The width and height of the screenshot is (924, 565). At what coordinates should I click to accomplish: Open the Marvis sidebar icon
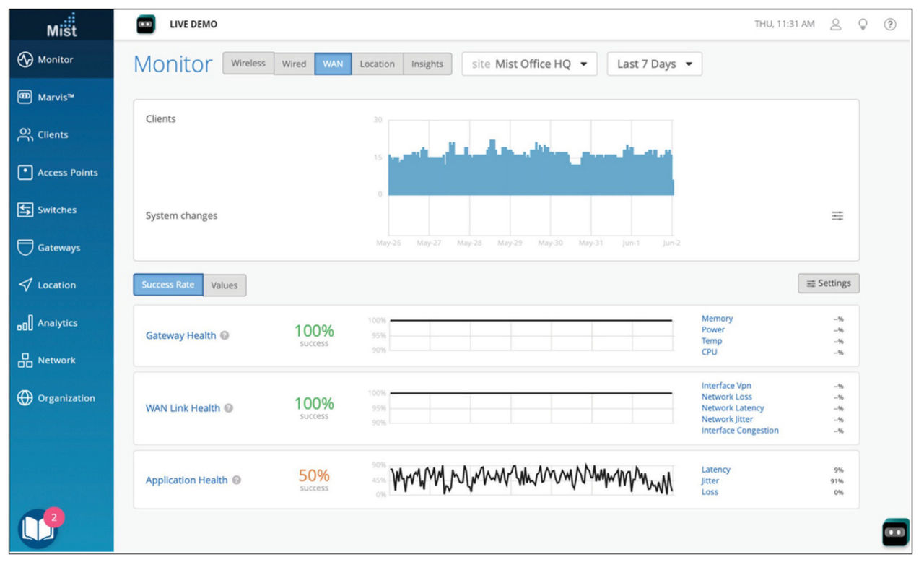[25, 97]
